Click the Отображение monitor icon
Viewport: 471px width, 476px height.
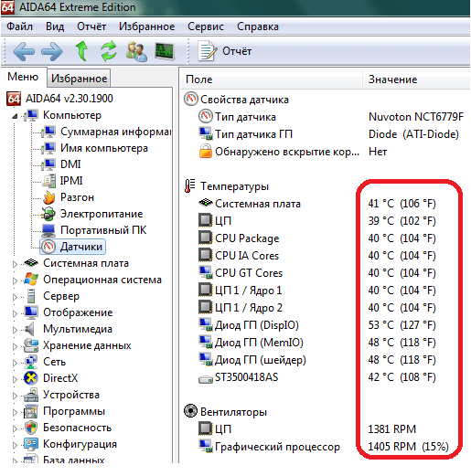pos(31,312)
